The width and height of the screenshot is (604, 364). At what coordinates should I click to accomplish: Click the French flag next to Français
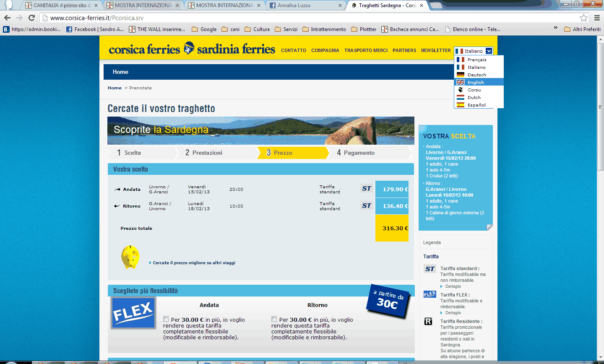(x=461, y=60)
